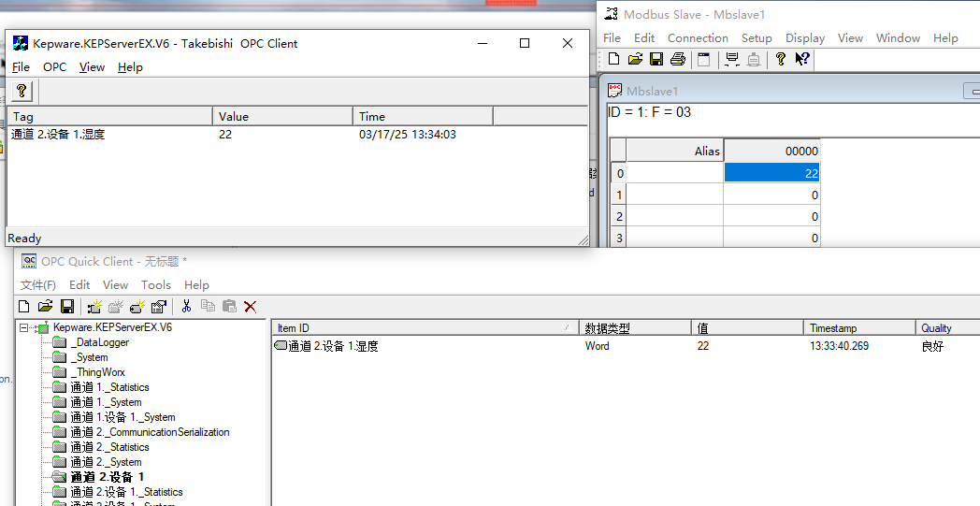Click the Disconnect icon in Modbus Slave toolbar
Image resolution: width=980 pixels, height=506 pixels.
(754, 59)
